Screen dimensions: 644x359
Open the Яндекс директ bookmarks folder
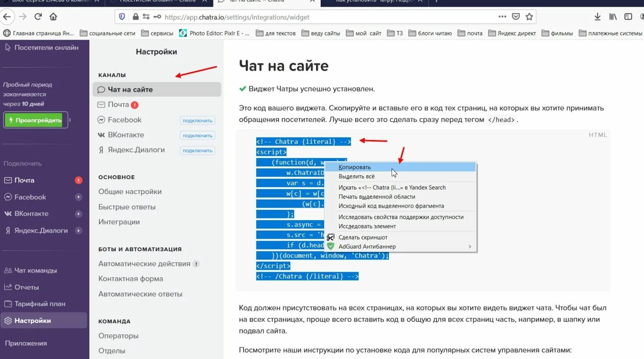pyautogui.click(x=512, y=33)
